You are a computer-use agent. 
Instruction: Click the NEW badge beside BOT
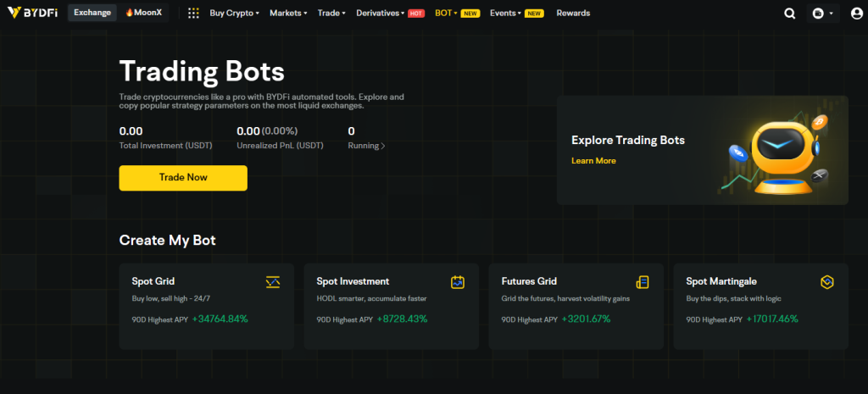(470, 14)
